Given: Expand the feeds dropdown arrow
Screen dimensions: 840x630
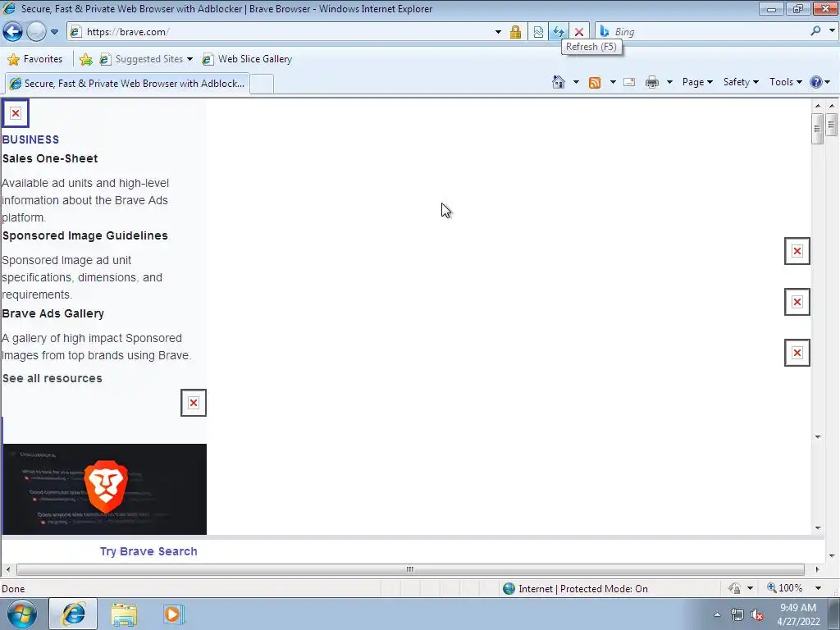Looking at the screenshot, I should pos(613,82).
